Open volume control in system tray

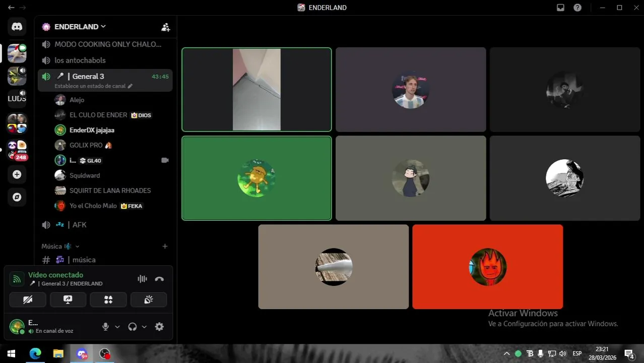563,353
